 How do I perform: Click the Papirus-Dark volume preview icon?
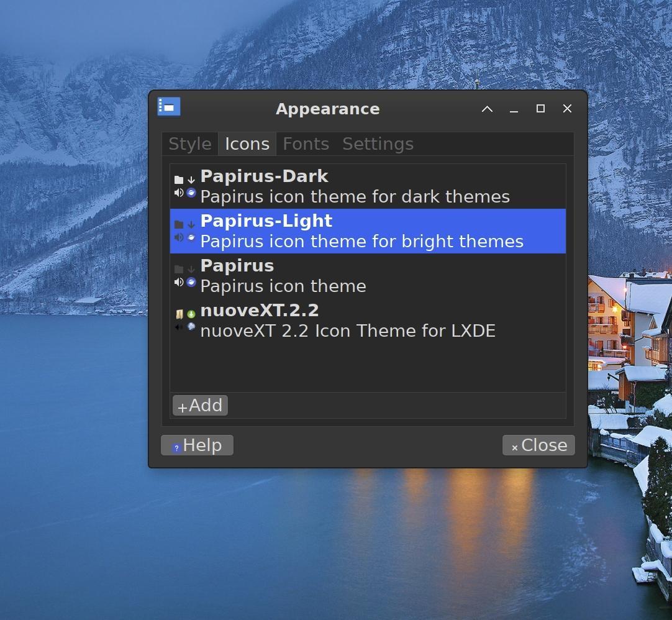pyautogui.click(x=179, y=193)
